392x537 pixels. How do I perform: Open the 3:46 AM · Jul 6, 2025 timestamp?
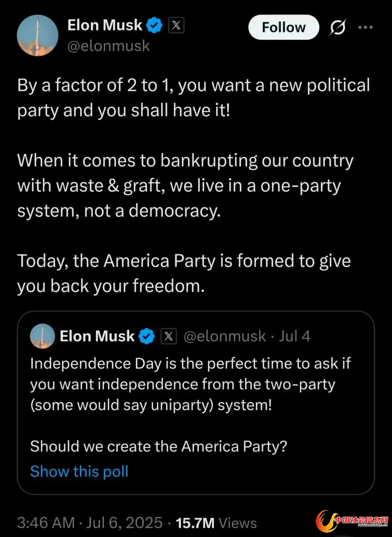click(x=90, y=523)
